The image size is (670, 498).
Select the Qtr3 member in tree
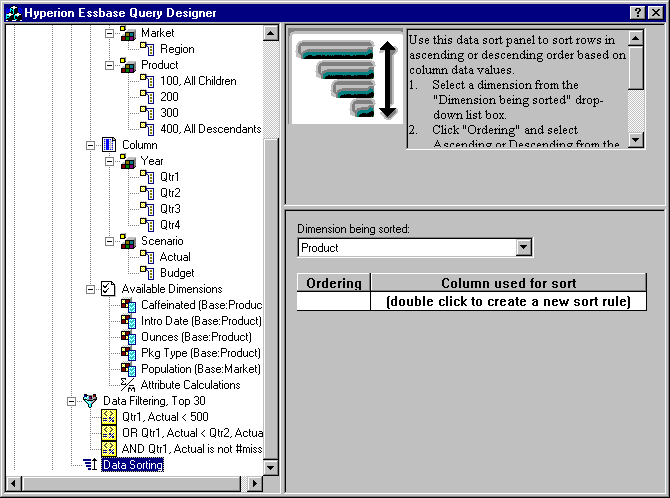click(x=170, y=209)
